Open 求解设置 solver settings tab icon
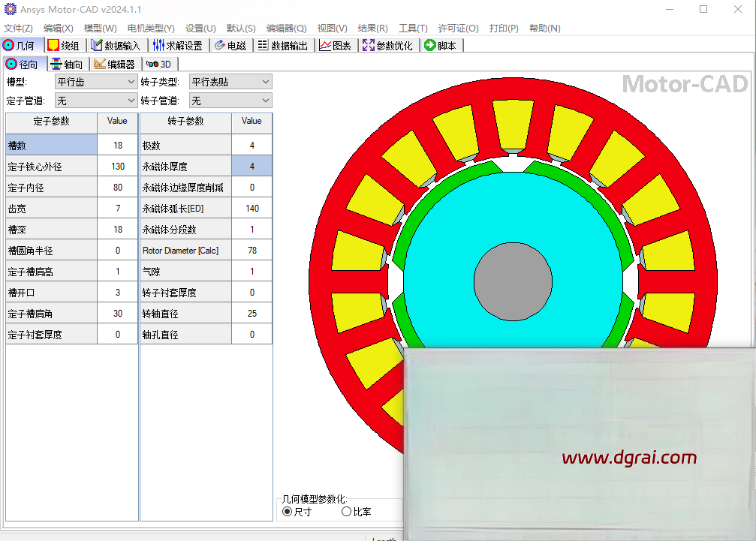The height and width of the screenshot is (541, 756). [x=158, y=45]
